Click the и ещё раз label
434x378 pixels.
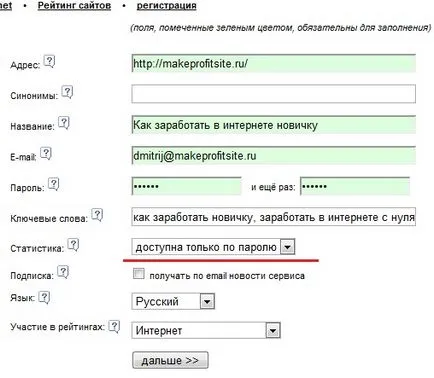273,187
